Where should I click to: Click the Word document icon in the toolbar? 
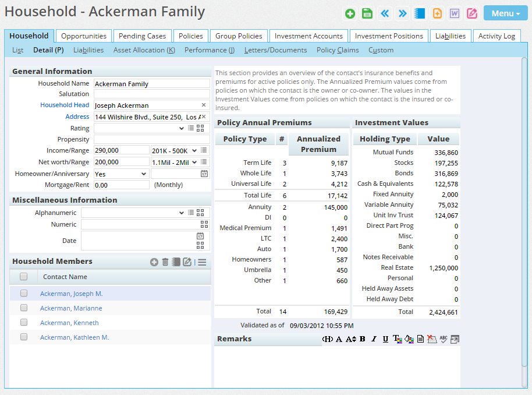[455, 13]
